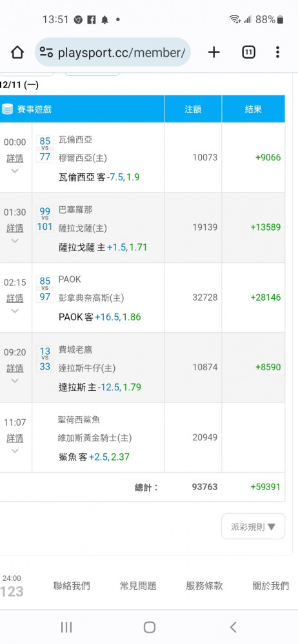Tap the 賽事遊戲 column header icon
The width and height of the screenshot is (298, 644).
(7, 109)
